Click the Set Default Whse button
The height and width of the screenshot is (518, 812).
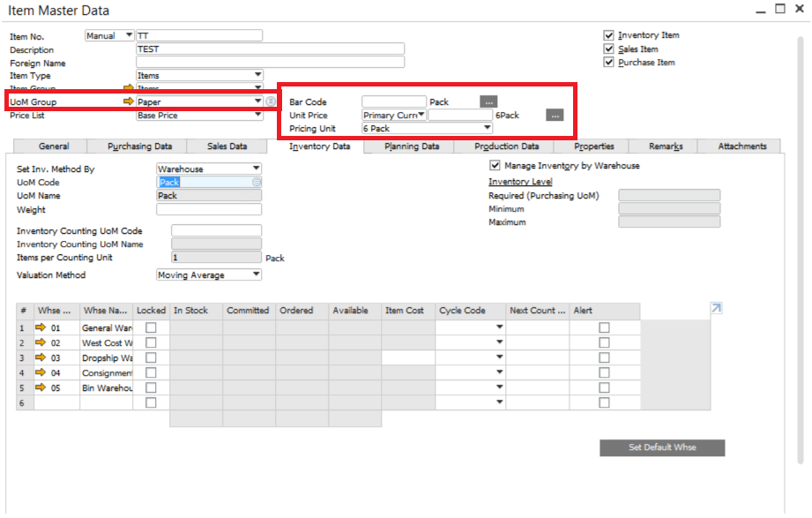(x=662, y=448)
